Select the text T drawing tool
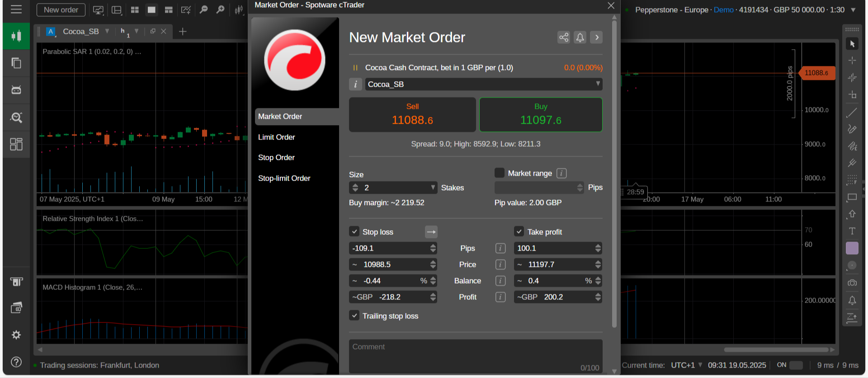 click(852, 231)
